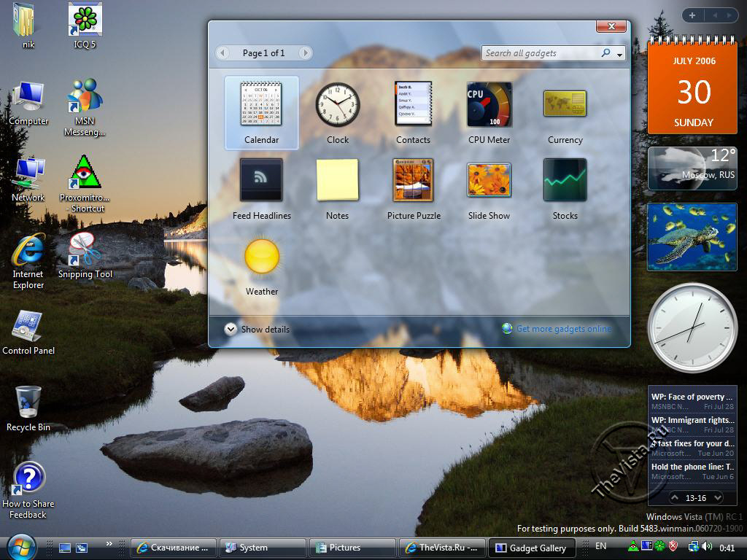Click the sidebar add gadget plus button
The image size is (747, 560).
click(x=692, y=15)
